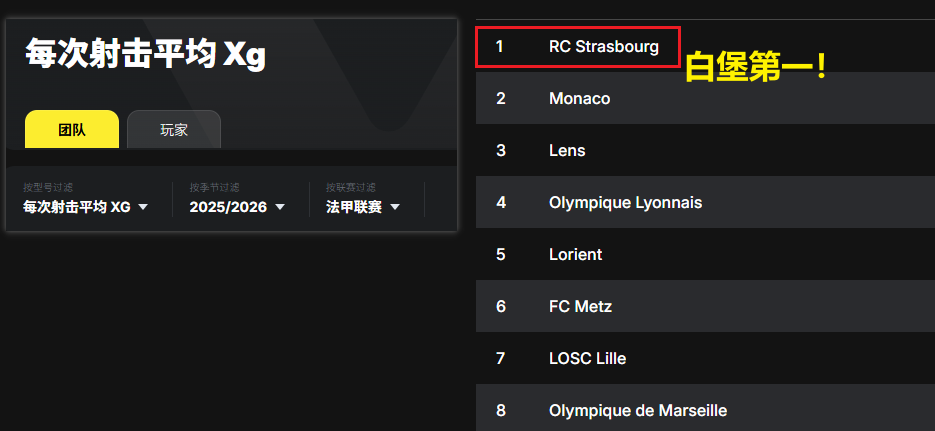935x431 pixels.
Task: Select Olympique de Marseille in the list
Action: (637, 410)
